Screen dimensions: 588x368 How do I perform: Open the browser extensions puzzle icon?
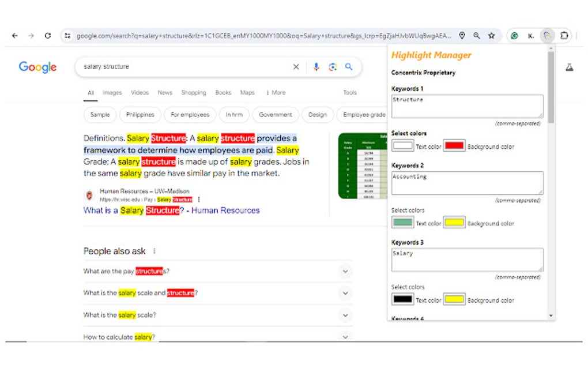(564, 35)
